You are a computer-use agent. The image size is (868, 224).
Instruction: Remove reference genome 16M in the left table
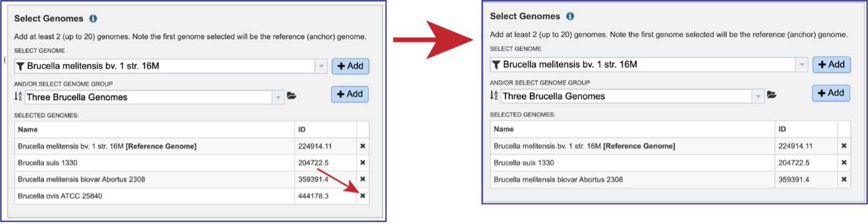[362, 146]
